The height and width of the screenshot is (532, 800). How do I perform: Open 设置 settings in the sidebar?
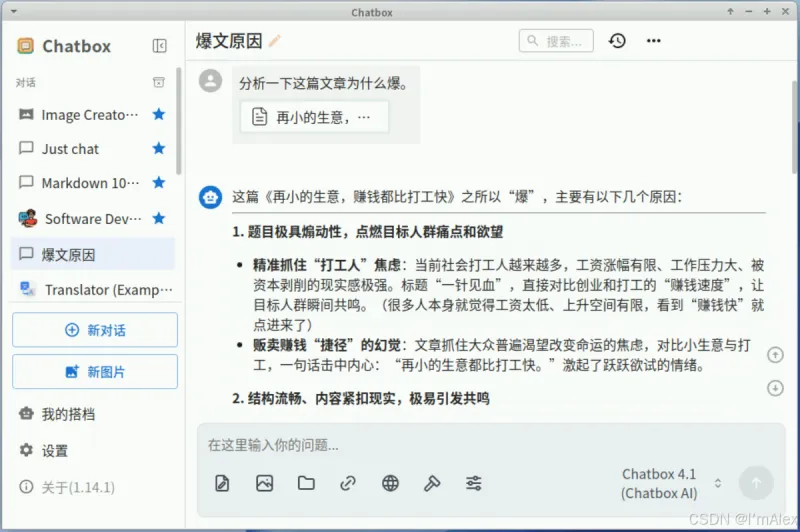(x=55, y=451)
